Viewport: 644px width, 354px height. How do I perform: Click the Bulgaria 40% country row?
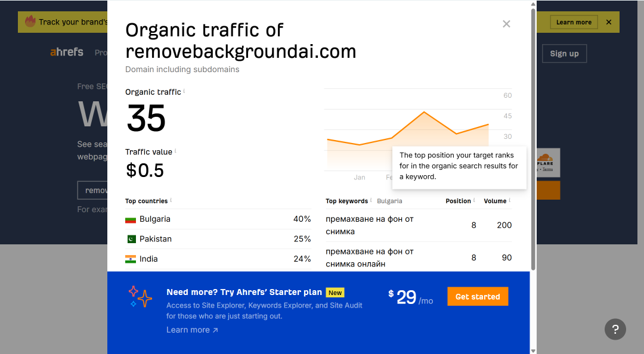point(218,219)
